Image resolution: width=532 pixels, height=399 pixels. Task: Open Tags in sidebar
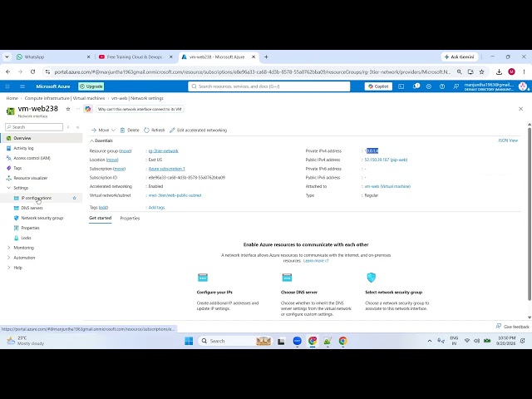(17, 168)
